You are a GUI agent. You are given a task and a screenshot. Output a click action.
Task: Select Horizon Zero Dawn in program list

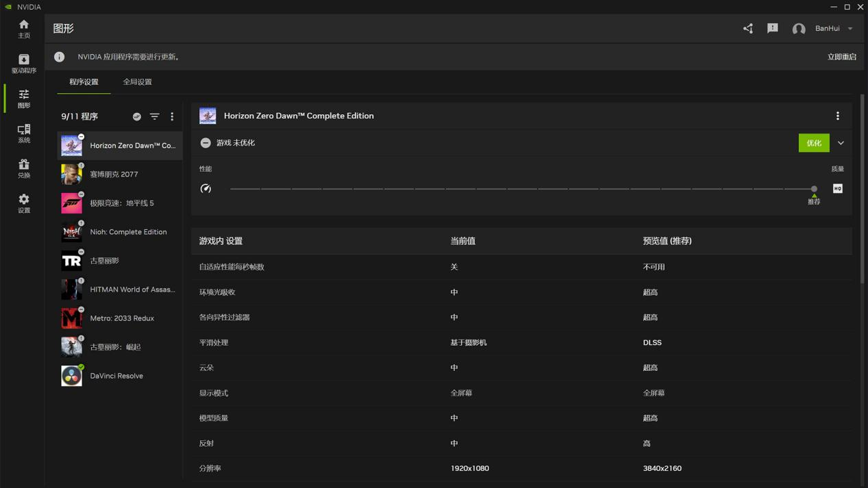coord(120,146)
